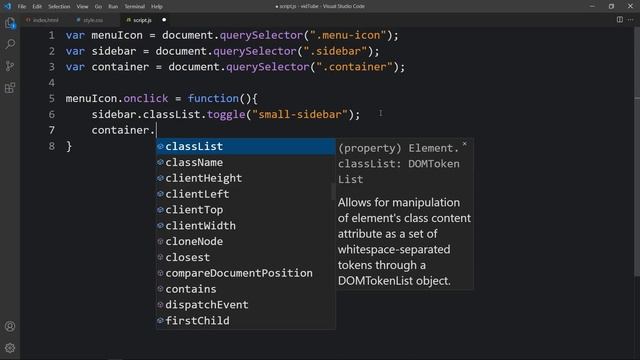Image resolution: width=640 pixels, height=360 pixels.
Task: Minimize the VS Code window
Action: tap(592, 6)
